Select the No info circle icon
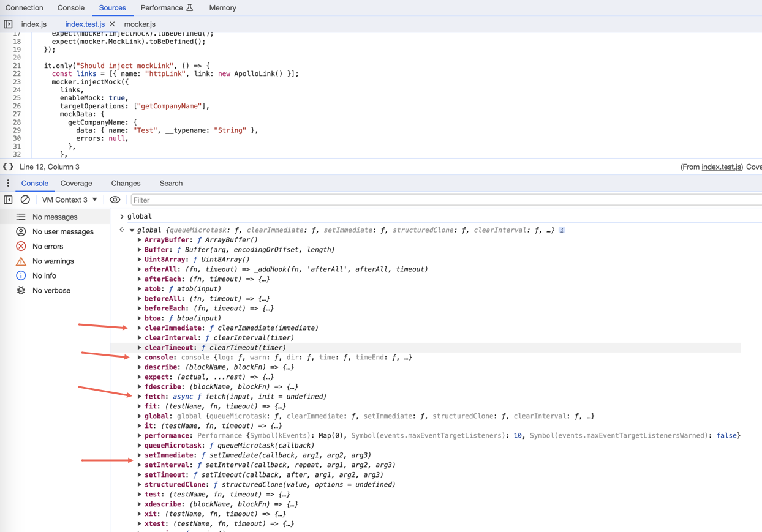762x532 pixels. [x=21, y=275]
